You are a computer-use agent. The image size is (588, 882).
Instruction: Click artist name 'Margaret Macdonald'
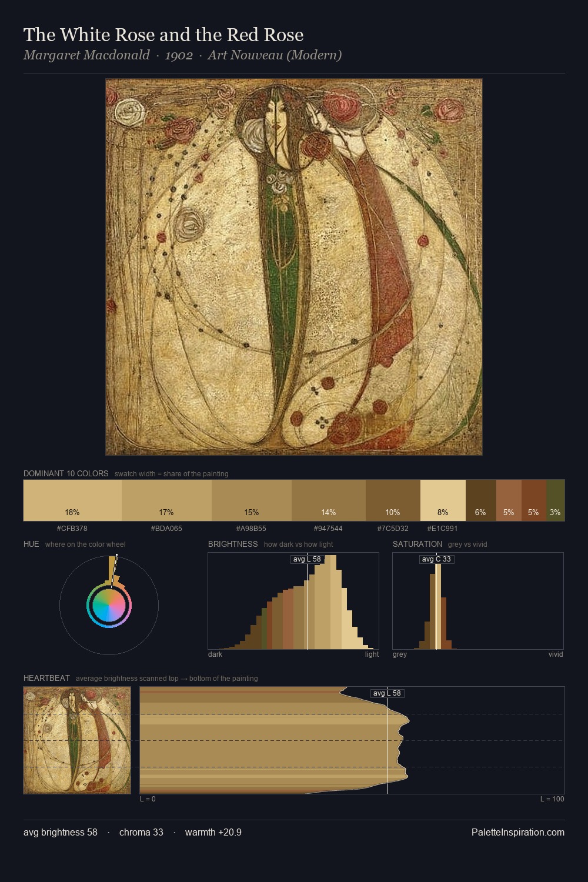pyautogui.click(x=86, y=55)
